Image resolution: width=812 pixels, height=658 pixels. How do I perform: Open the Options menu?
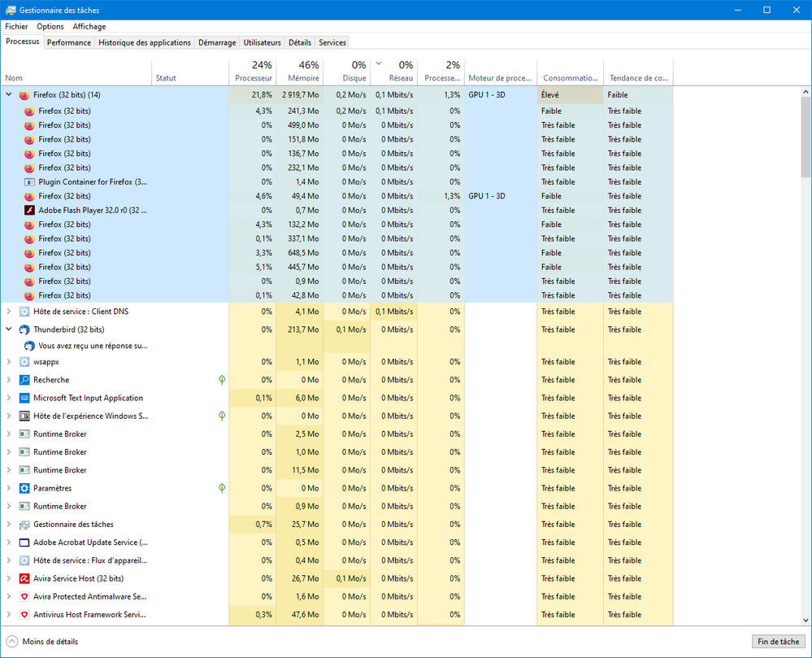click(x=50, y=27)
